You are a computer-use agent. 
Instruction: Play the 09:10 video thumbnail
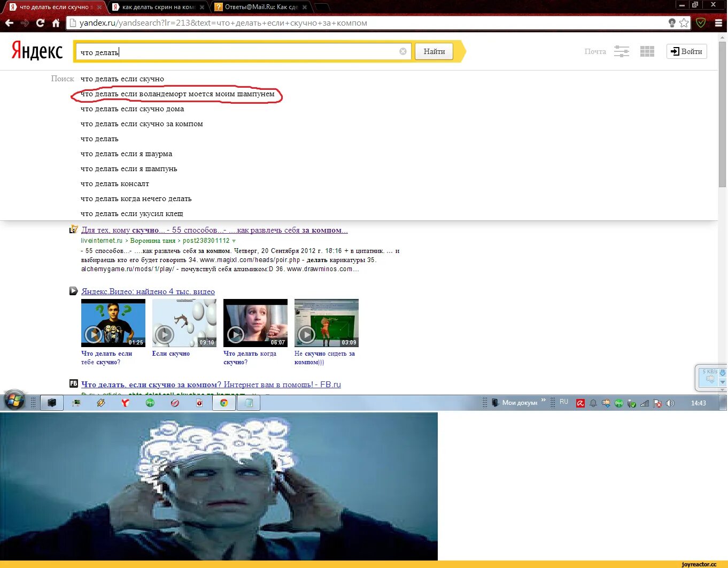[x=184, y=323]
